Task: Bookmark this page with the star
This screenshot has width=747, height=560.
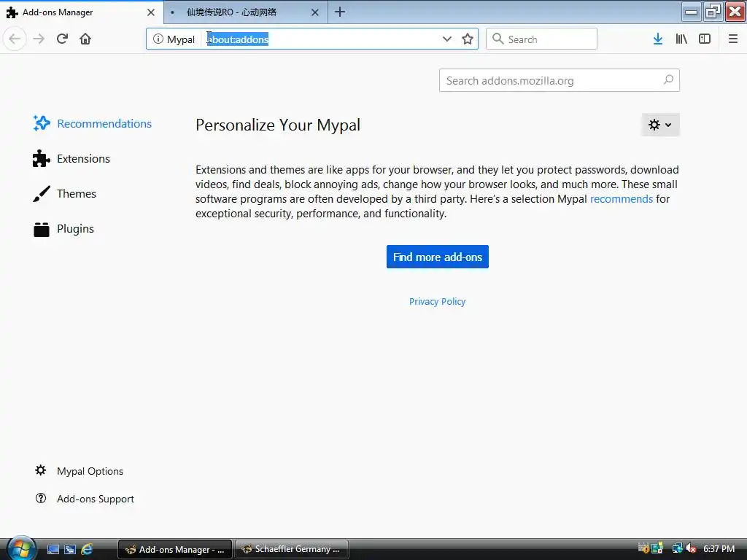Action: click(468, 39)
